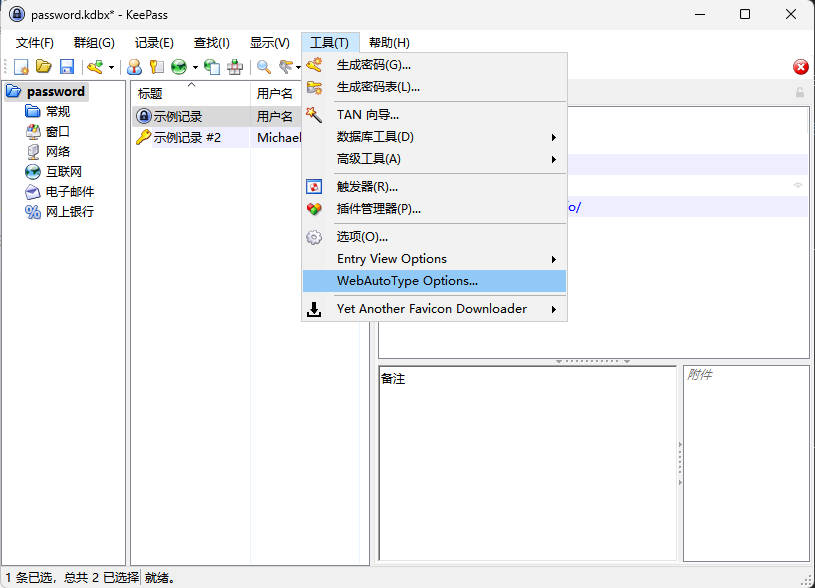Viewport: 815px width, 588px height.
Task: Open 插件管理器(P)... menu entry
Action: coord(434,209)
